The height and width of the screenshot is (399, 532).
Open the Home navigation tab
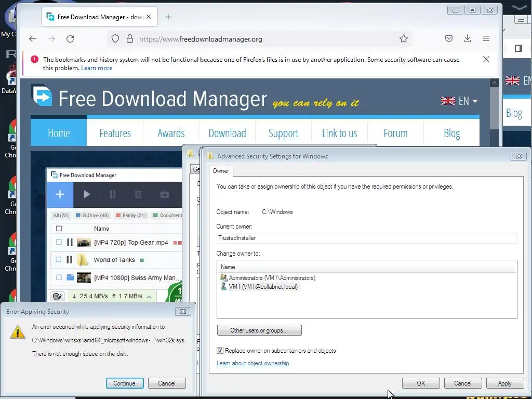click(x=59, y=133)
